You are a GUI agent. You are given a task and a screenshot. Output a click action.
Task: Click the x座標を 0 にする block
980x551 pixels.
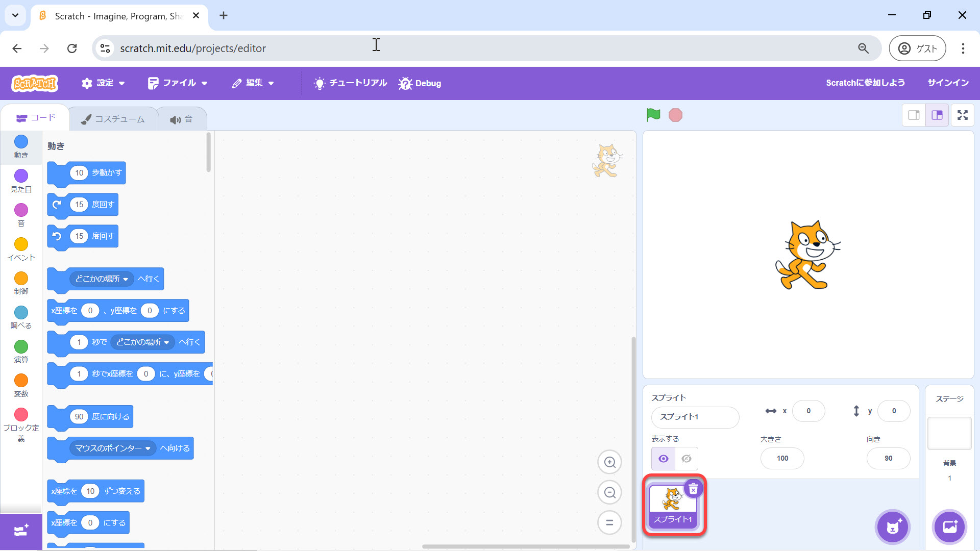(88, 523)
